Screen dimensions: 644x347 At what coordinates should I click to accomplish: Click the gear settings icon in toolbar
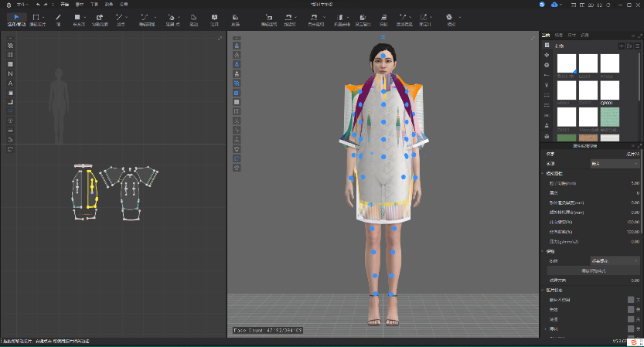tap(449, 16)
